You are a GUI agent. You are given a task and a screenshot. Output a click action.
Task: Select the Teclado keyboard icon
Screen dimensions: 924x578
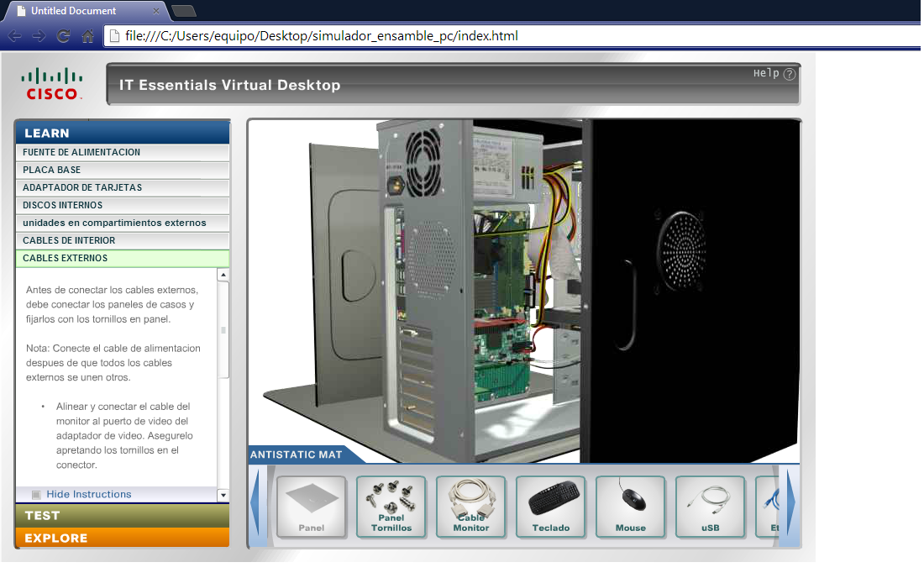(550, 506)
